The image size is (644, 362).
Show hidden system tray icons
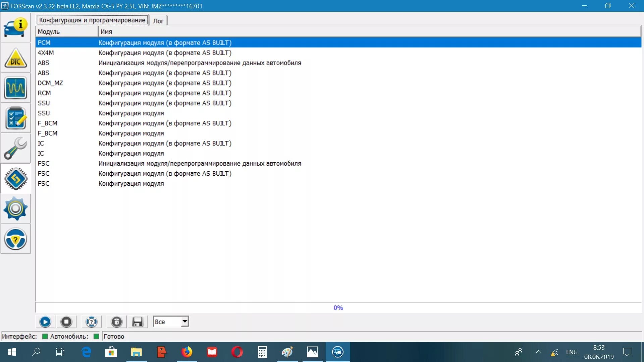click(x=539, y=352)
